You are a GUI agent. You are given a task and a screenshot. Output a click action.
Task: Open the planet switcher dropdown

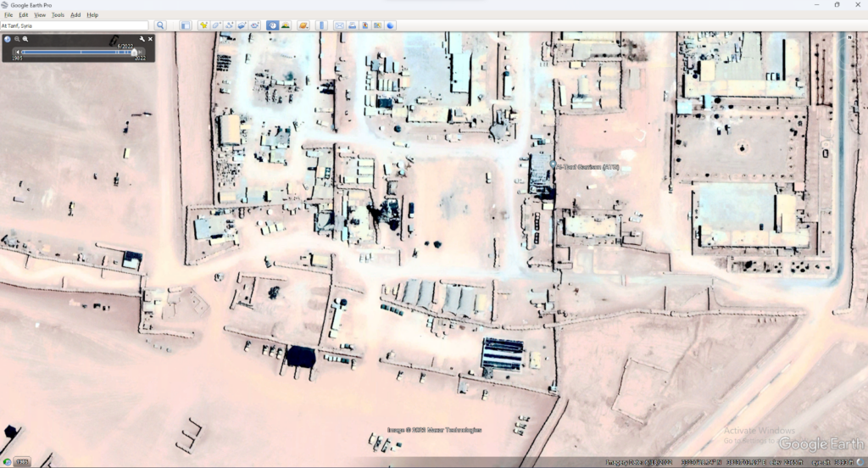pos(303,25)
